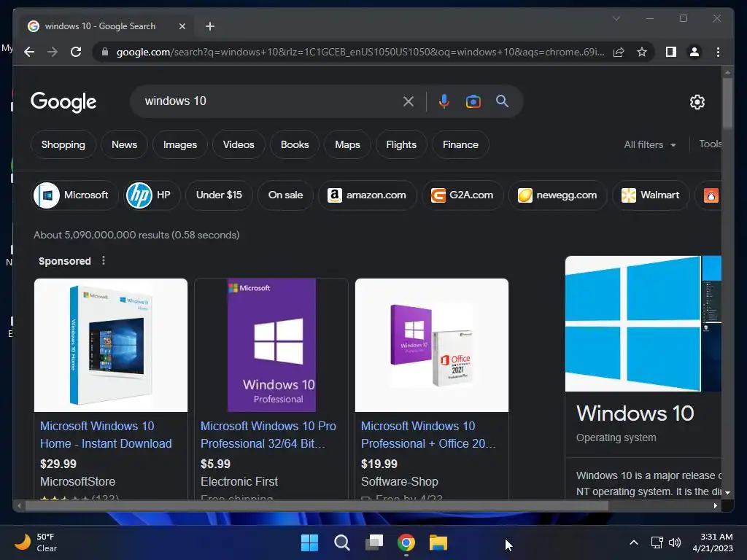
Task: Filter by G2A.com chip
Action: (x=462, y=195)
